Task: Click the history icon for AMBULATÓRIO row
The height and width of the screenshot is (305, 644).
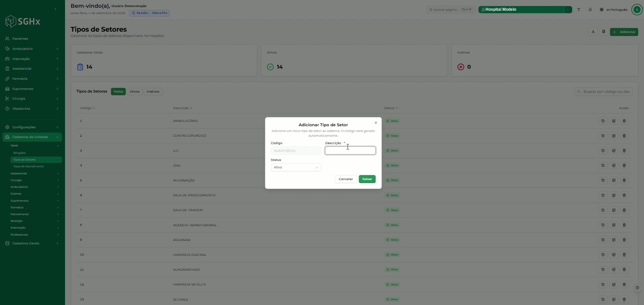Action: tap(603, 121)
